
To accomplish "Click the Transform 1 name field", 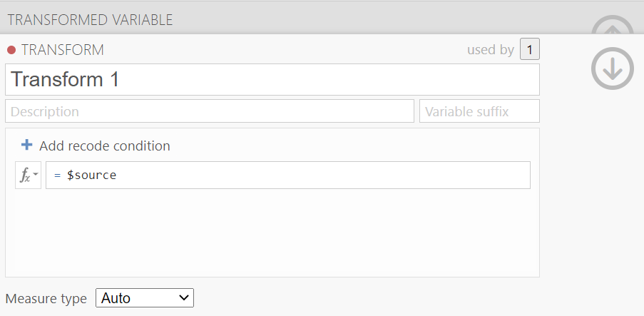I will (x=272, y=79).
